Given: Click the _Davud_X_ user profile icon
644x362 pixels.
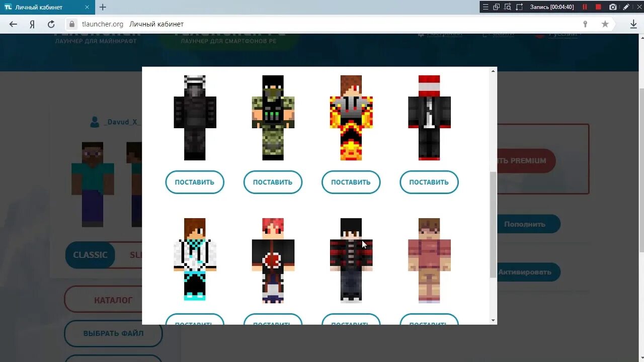Looking at the screenshot, I should (x=95, y=122).
